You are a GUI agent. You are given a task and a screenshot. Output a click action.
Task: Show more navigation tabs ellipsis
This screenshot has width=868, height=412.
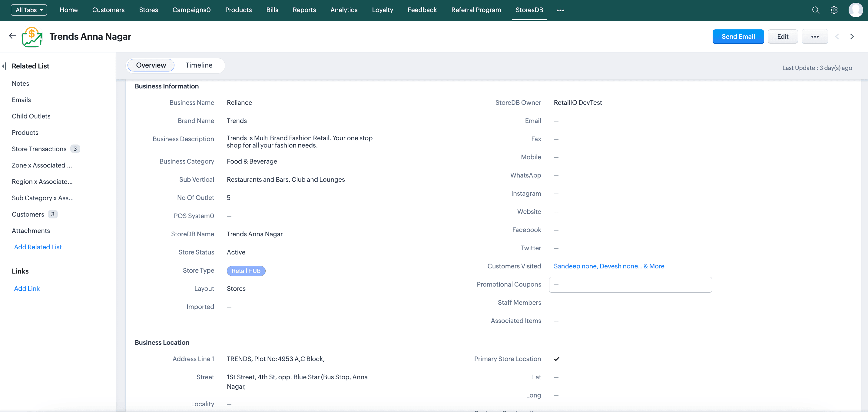(560, 11)
